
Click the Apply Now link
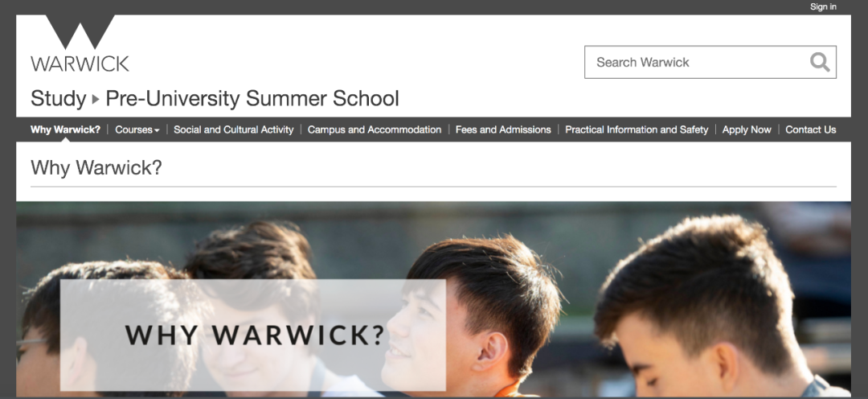747,130
